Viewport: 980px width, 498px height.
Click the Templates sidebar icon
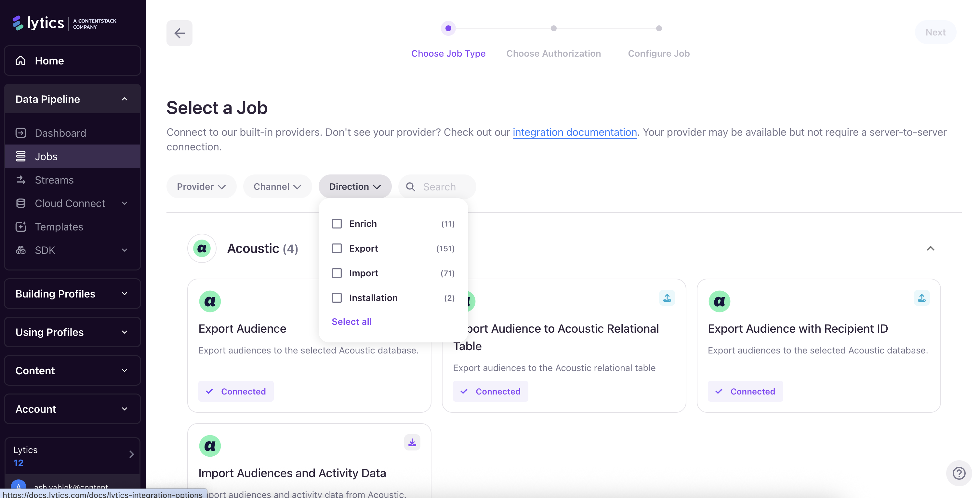[20, 227]
